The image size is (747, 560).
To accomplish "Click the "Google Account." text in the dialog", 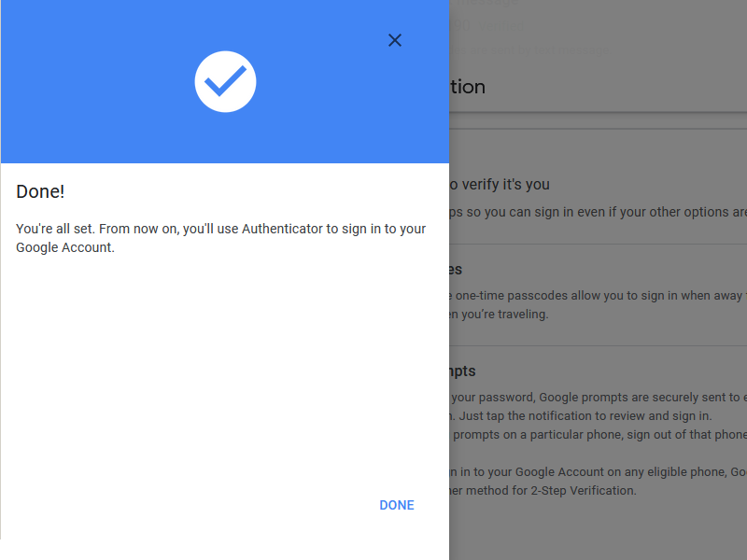I will tap(65, 247).
